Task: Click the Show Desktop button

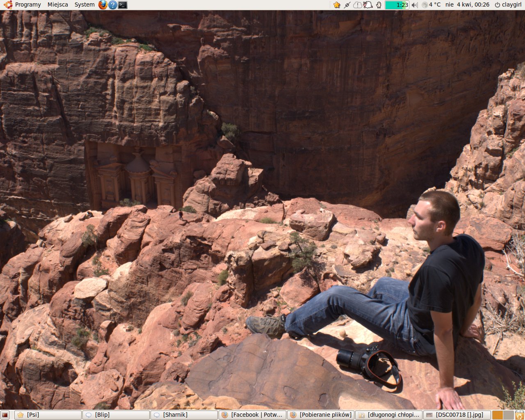Action: coord(5,415)
